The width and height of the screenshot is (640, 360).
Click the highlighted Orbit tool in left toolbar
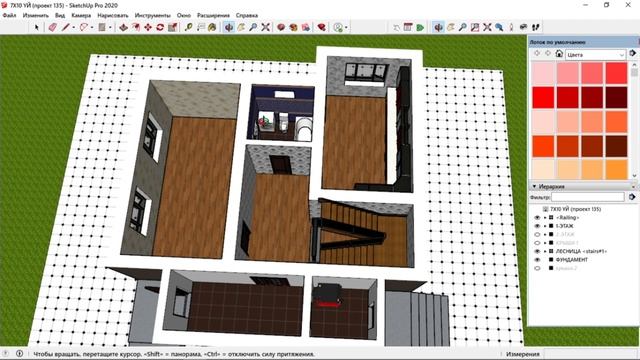click(229, 27)
